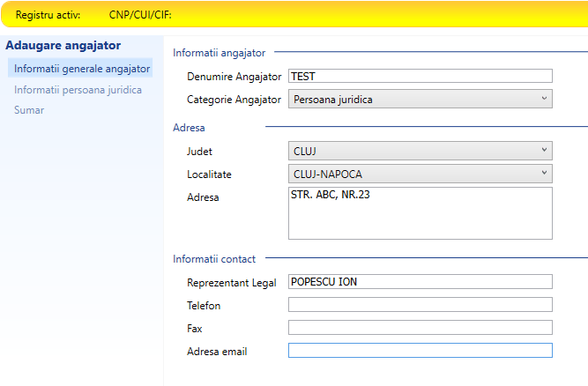
Task: Select Informatii generale angajator in sidebar
Action: (82, 69)
